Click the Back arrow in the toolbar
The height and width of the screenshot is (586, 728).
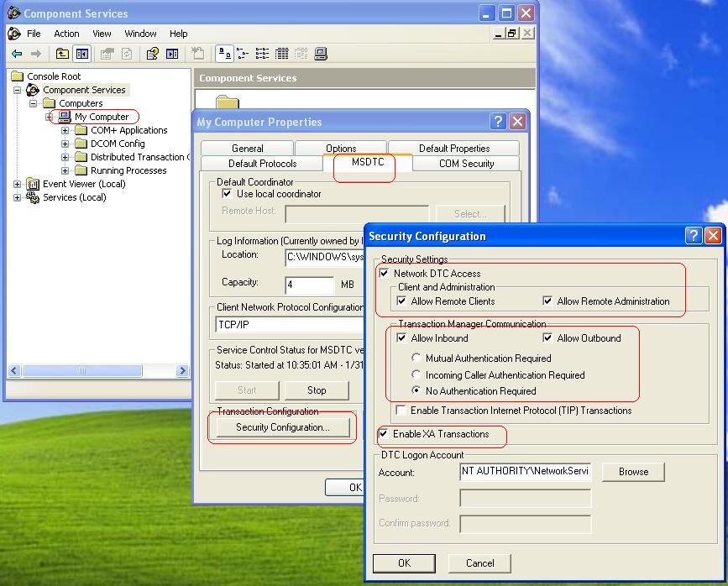click(17, 54)
